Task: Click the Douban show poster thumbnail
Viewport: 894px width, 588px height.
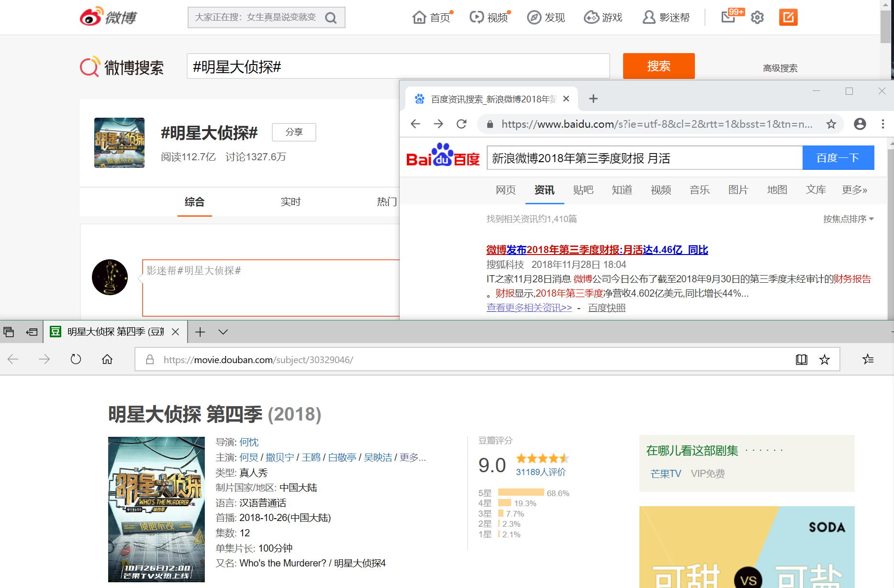Action: tap(156, 509)
